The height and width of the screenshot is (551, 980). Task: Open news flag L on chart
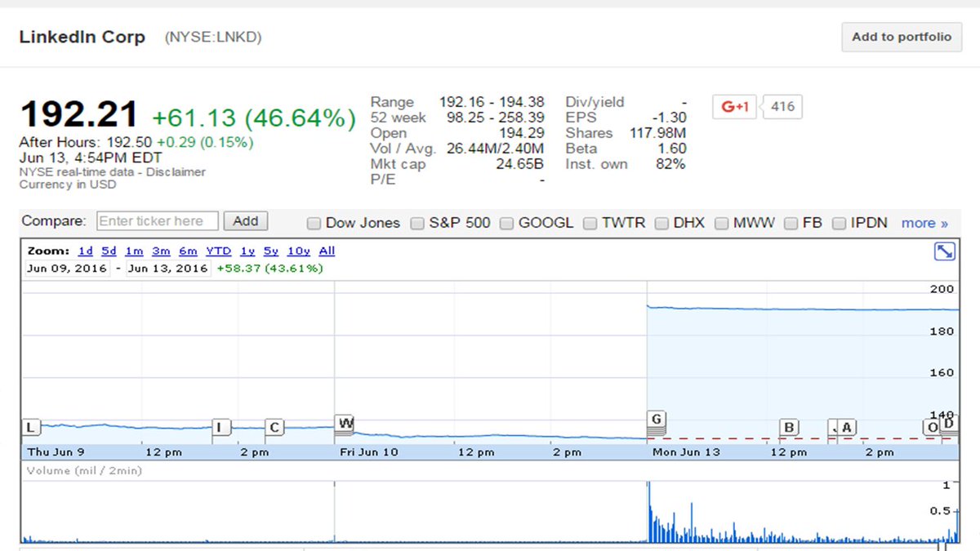[x=31, y=427]
